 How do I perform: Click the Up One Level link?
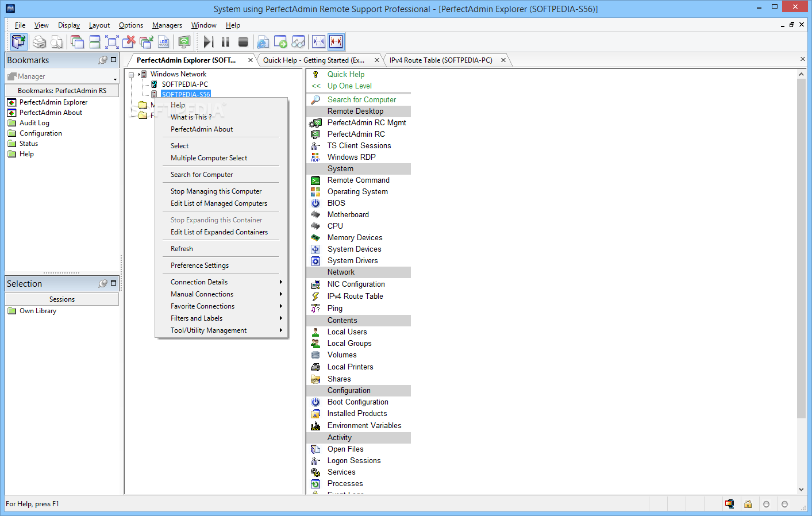(x=349, y=86)
